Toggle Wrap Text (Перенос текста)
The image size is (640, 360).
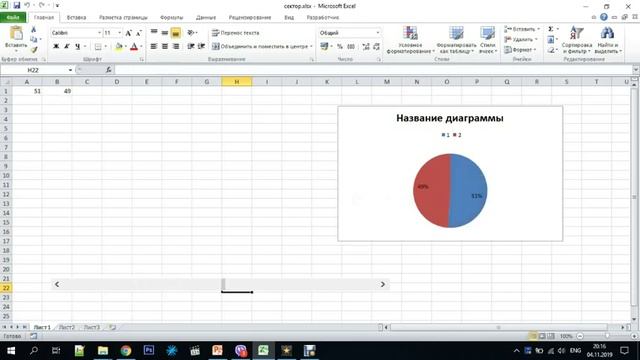236,33
